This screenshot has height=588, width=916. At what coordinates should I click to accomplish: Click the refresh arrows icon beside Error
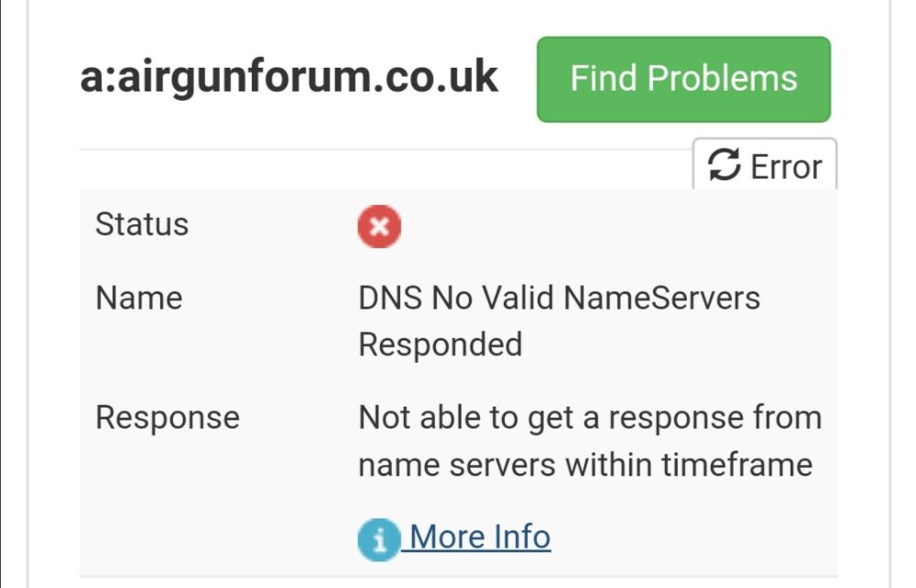(724, 165)
